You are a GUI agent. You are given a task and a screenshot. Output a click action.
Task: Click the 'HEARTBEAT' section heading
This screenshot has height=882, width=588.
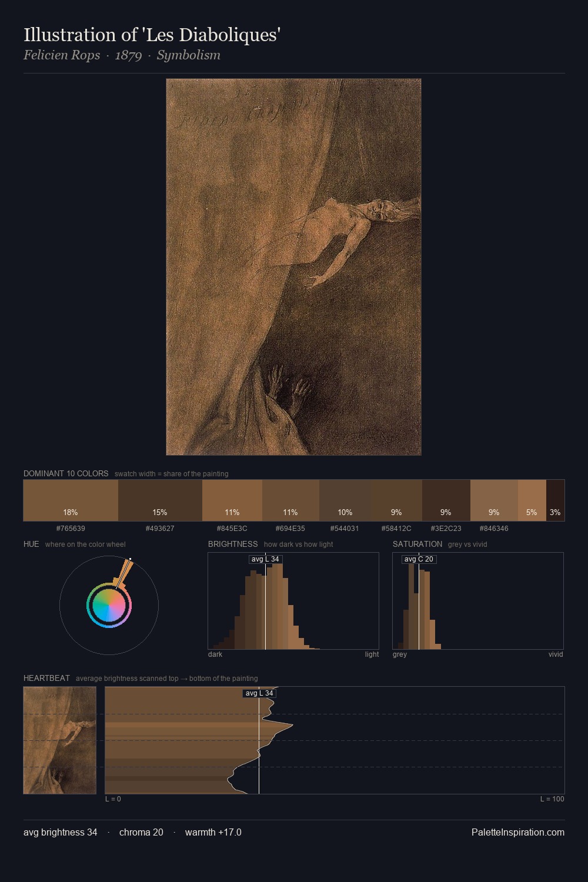point(46,678)
